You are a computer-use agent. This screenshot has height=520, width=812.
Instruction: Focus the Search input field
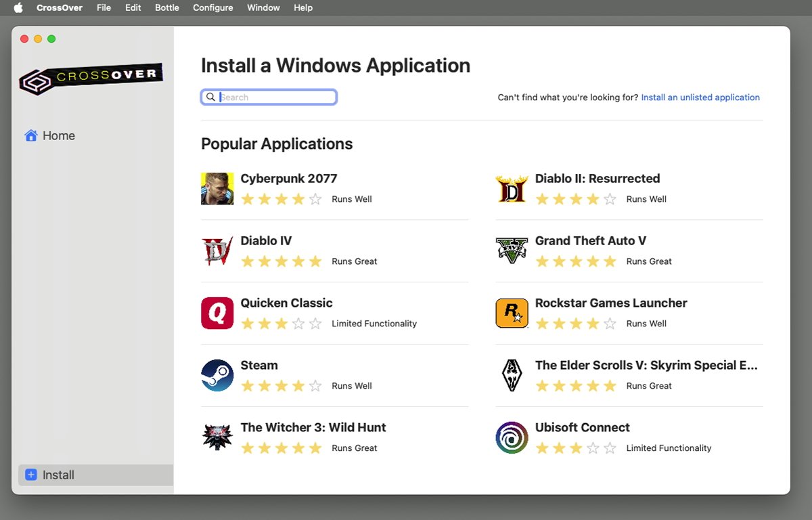pos(269,97)
